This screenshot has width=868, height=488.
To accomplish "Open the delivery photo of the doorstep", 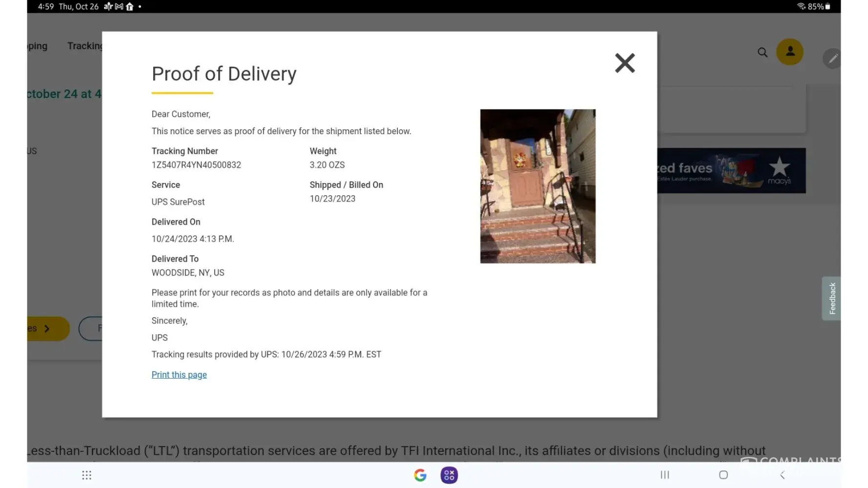I will click(537, 186).
